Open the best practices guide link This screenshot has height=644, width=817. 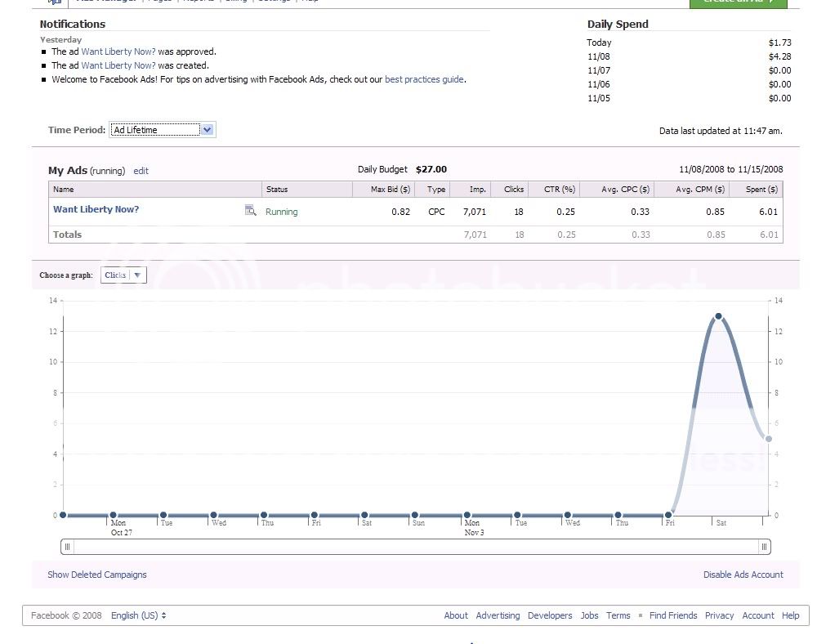424,80
